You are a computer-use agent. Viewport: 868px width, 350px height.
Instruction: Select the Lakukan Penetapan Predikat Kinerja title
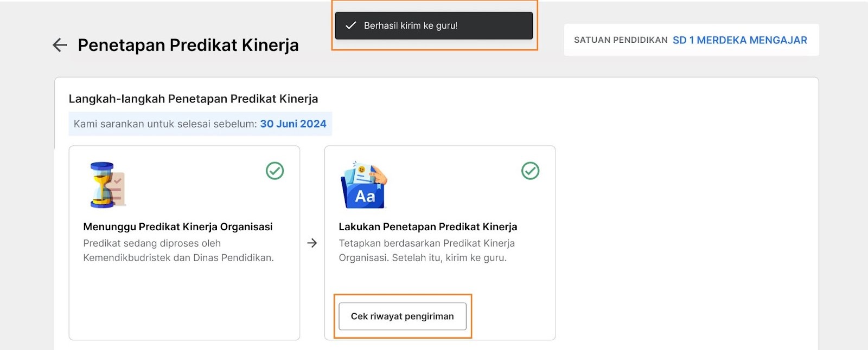click(x=428, y=226)
